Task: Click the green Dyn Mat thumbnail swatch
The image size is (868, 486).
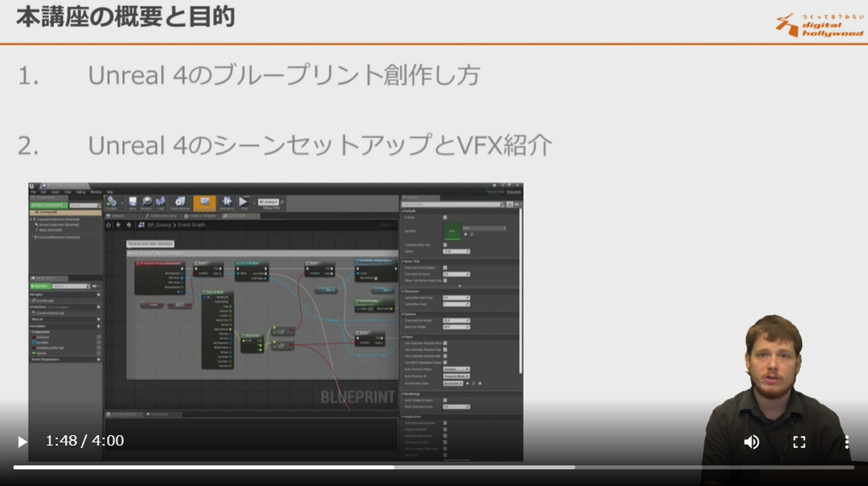Action: [452, 232]
